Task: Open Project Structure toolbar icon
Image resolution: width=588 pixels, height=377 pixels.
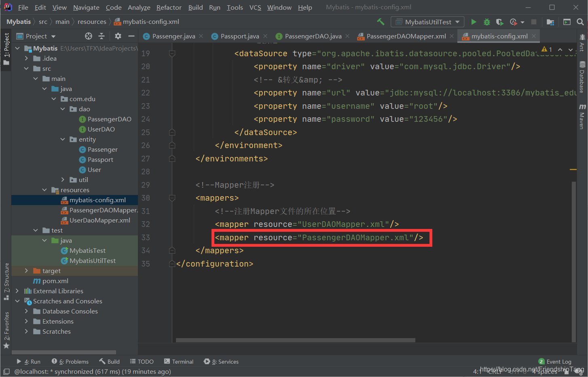Action: pos(550,22)
